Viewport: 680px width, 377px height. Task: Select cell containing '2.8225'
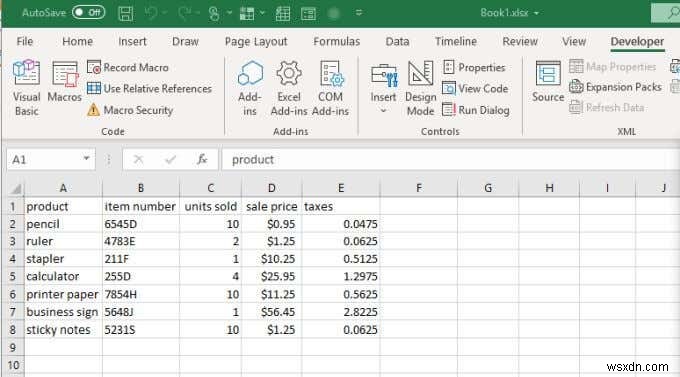[x=341, y=312]
